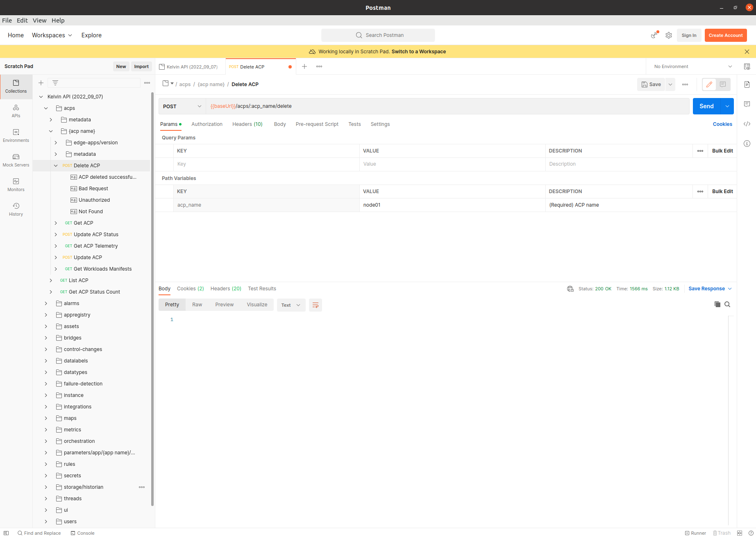Switch to the Authorization tab
The width and height of the screenshot is (756, 538).
[x=207, y=124]
